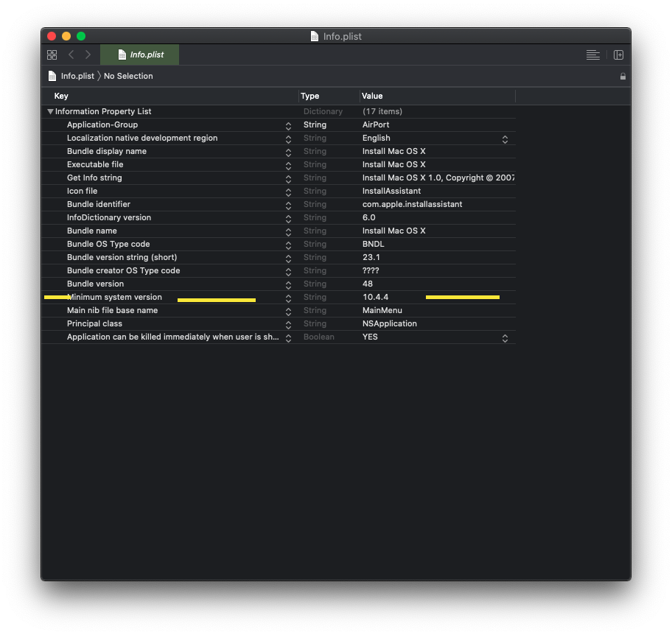Select the Executable file key
672x635 pixels.
(x=95, y=164)
